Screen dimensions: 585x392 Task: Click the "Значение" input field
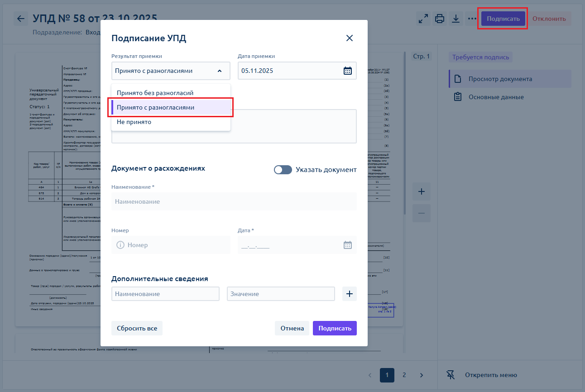point(281,294)
